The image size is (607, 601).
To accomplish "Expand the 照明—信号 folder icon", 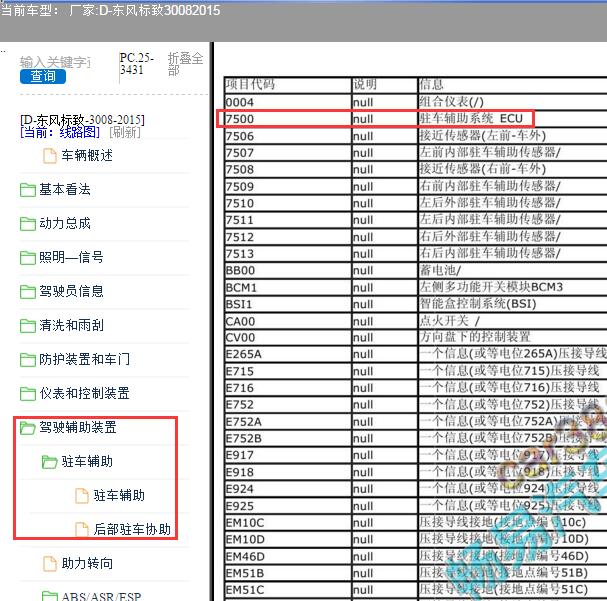I will [x=27, y=258].
